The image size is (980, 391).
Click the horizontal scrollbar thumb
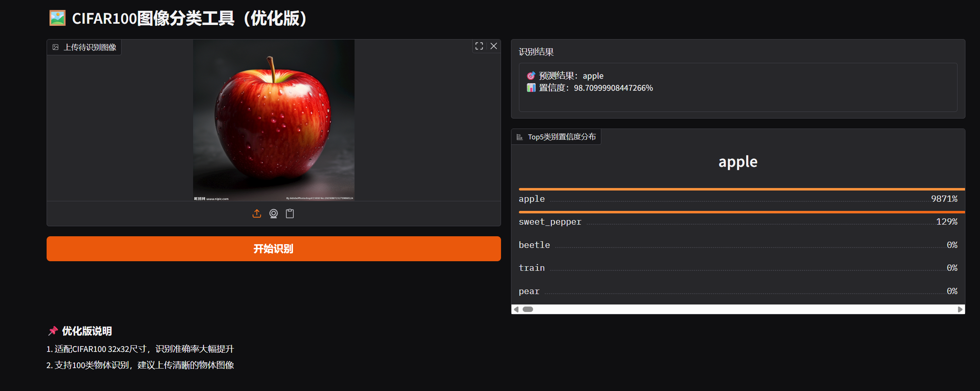(528, 309)
